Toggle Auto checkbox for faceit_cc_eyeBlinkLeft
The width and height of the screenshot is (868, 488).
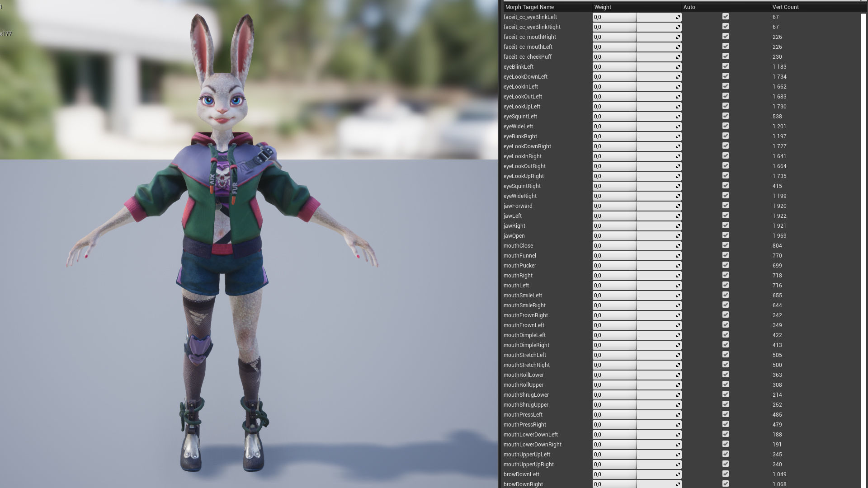(x=726, y=17)
